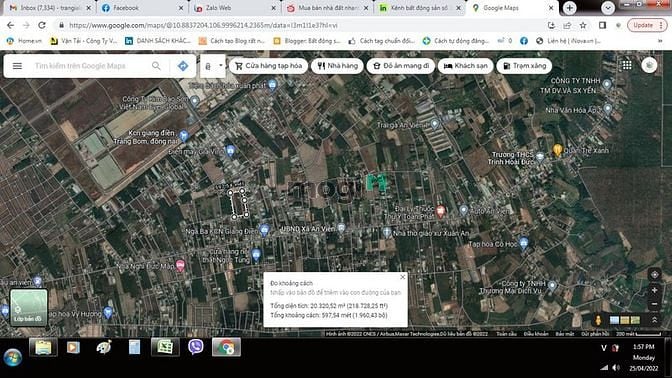The image size is (672, 378).
Task: Toggle the Lớp bản đồ layers thumbnail
Action: 28,308
